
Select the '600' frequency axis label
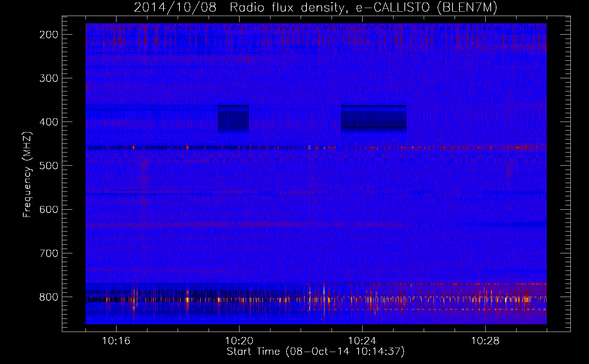click(x=49, y=209)
